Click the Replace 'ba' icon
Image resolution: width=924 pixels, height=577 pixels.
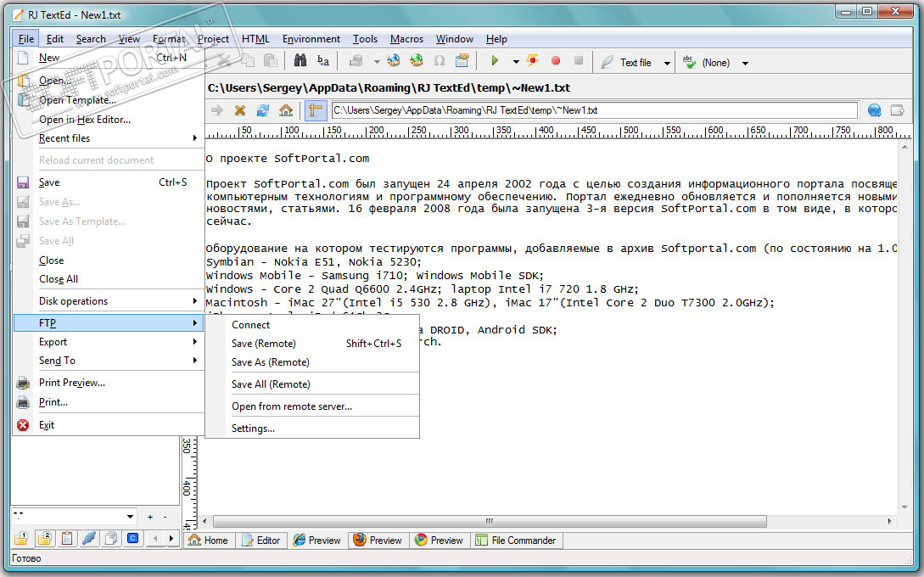pyautogui.click(x=323, y=61)
